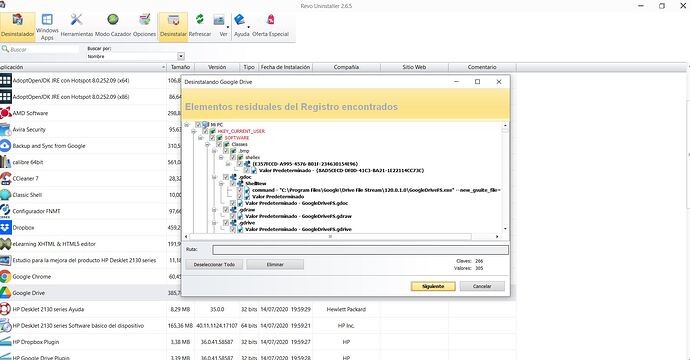The width and height of the screenshot is (690, 360).
Task: Open the Opciones settings
Action: [144, 26]
